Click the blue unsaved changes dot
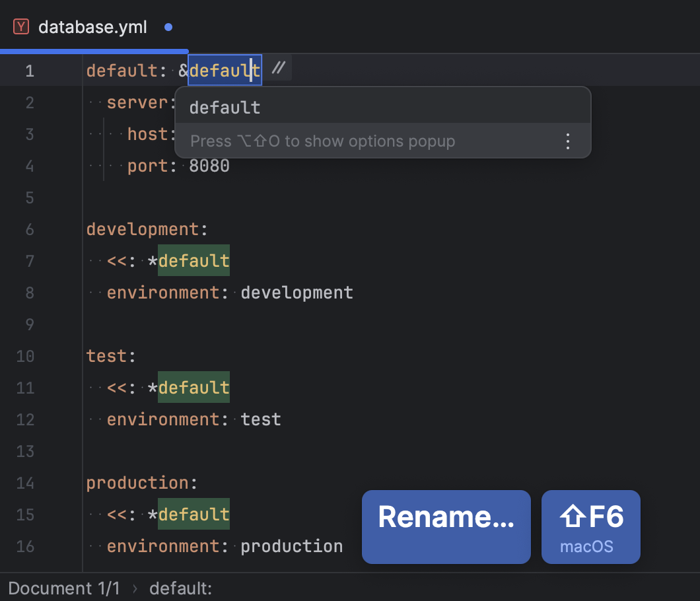 coord(168,26)
